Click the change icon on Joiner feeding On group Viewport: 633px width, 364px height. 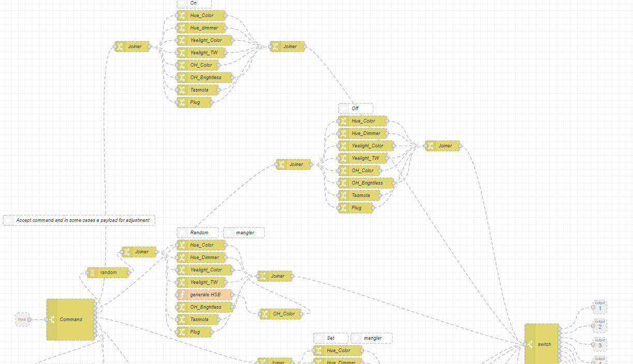pos(119,47)
